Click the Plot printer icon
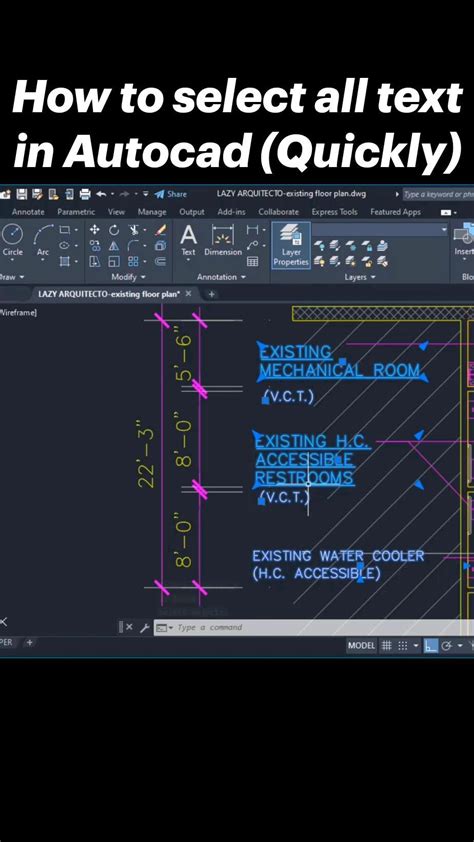The image size is (474, 842). (x=84, y=194)
